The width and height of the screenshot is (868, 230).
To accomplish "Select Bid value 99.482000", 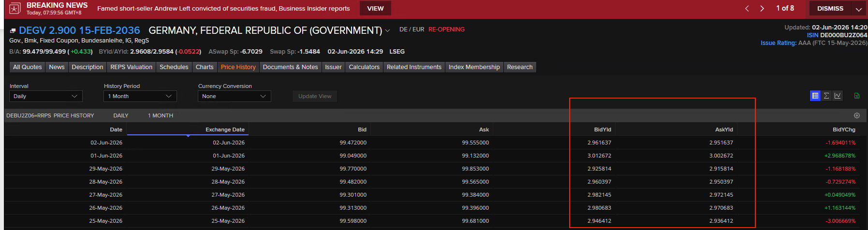I will (x=353, y=182).
